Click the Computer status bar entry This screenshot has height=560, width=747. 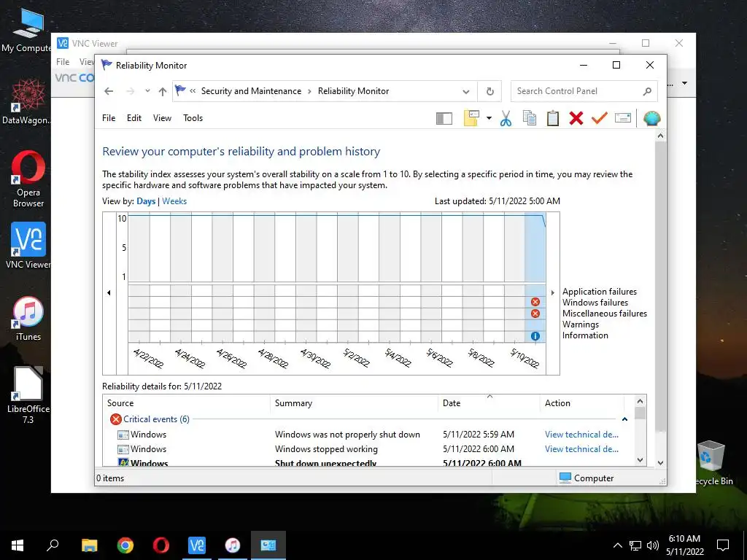587,478
